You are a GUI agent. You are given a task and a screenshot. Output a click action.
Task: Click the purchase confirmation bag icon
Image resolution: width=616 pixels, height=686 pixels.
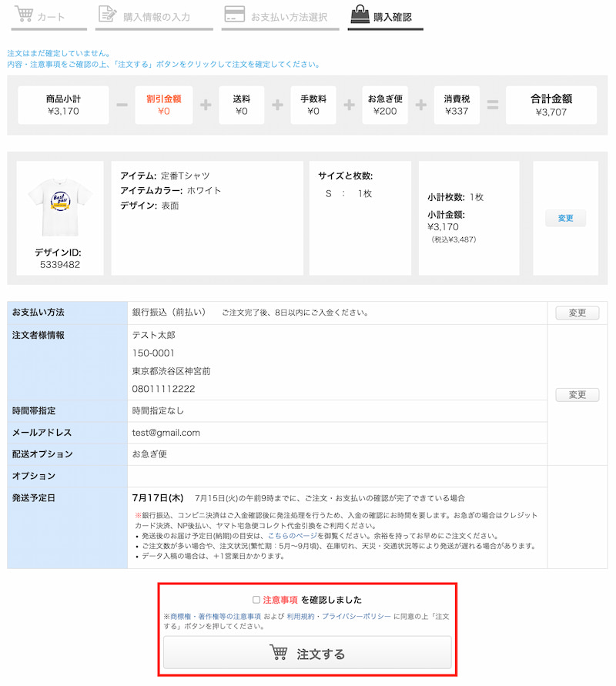(x=360, y=14)
